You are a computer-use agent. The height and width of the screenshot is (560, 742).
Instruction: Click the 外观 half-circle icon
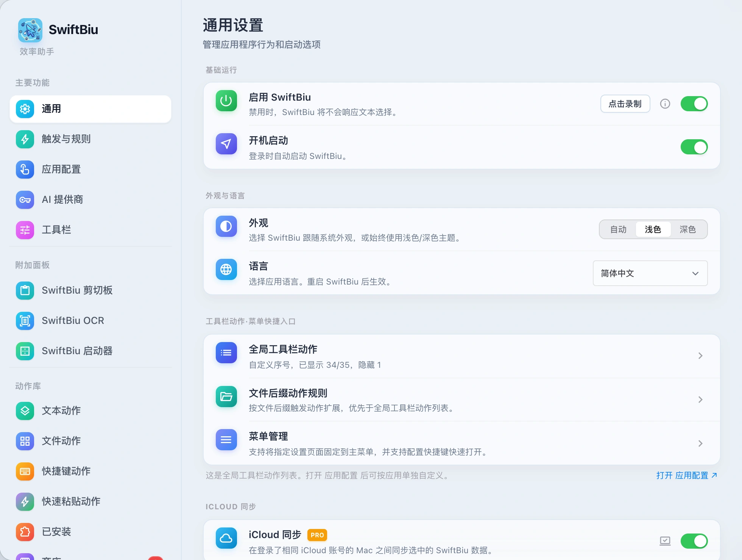[226, 226]
